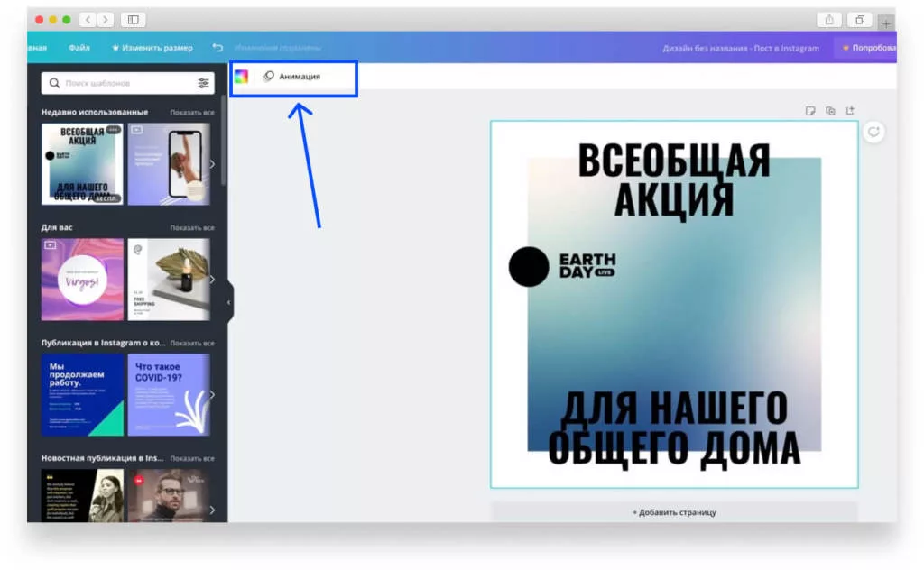924x570 pixels.
Task: Click the background color swatch in toolbar
Action: [x=241, y=77]
